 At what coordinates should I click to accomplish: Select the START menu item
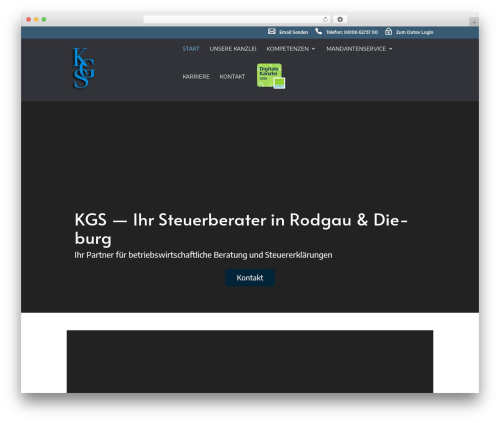point(191,49)
